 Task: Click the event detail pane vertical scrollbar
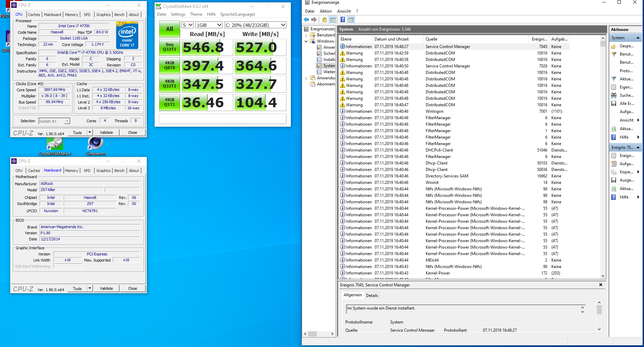[599, 316]
